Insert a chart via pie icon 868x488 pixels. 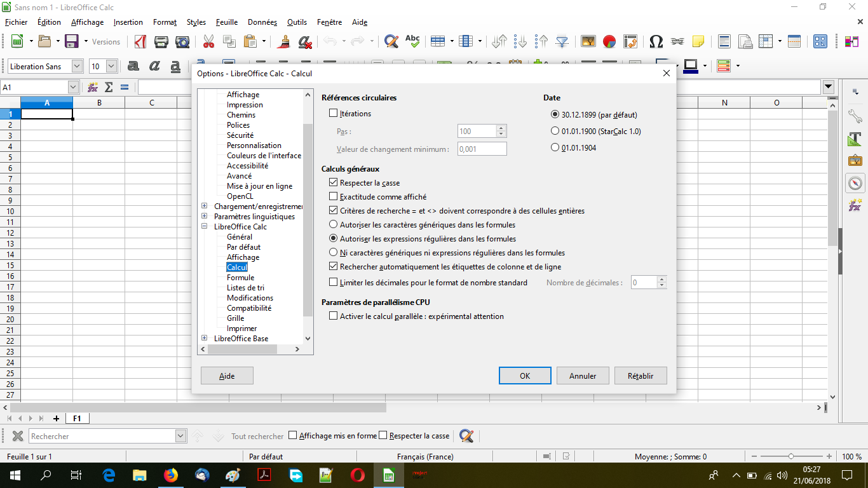tap(609, 41)
